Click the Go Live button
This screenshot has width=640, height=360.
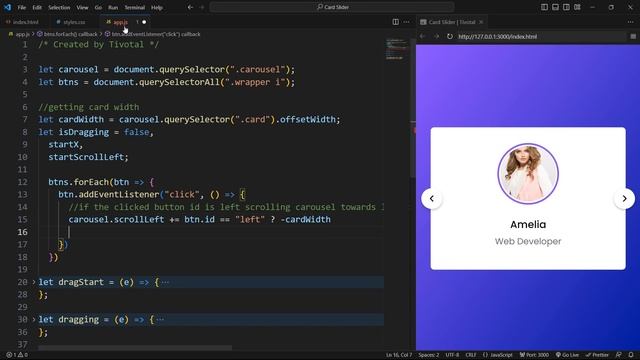point(568,355)
